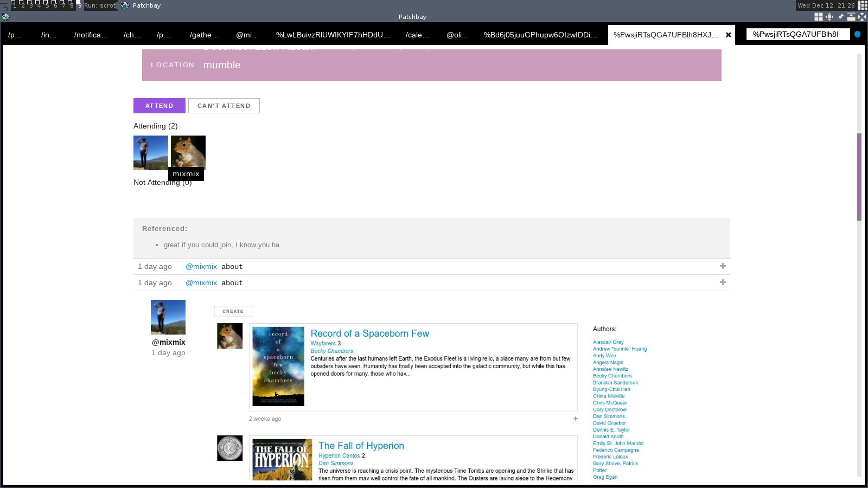This screenshot has height=488, width=868.
Task: Select author Greg Egan
Action: click(x=605, y=477)
